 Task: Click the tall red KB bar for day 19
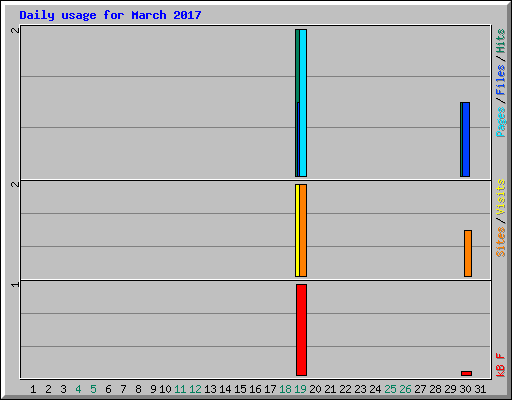(x=301, y=330)
